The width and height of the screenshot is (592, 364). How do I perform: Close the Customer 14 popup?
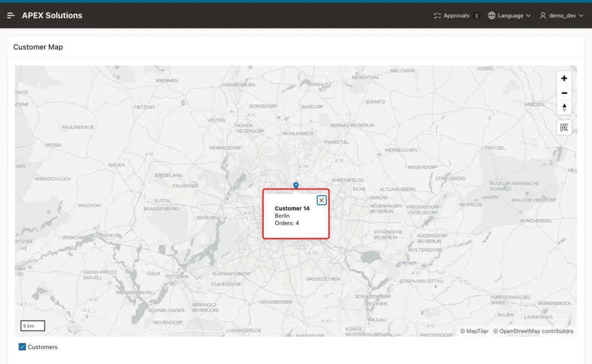(x=321, y=200)
